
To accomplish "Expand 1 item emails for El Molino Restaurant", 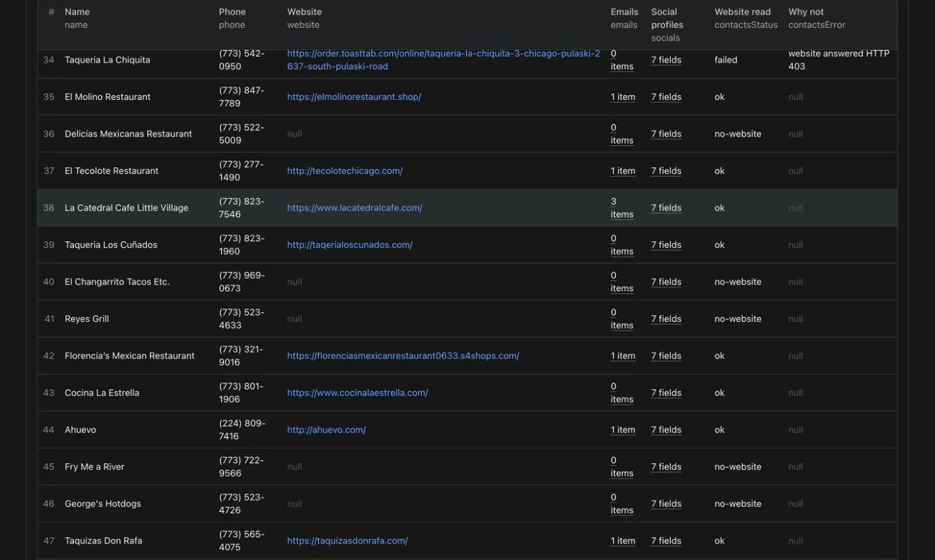I will [623, 97].
